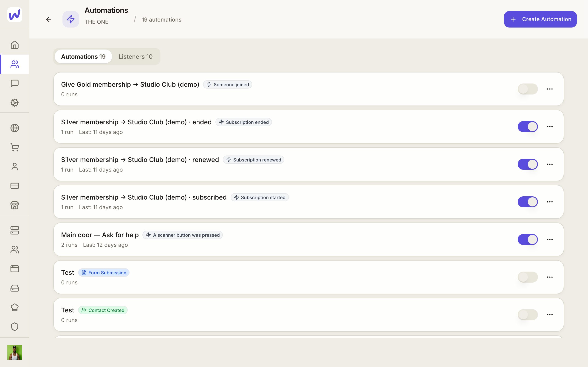Open the storefront sidebar icon
Image resolution: width=588 pixels, height=367 pixels.
click(x=14, y=205)
